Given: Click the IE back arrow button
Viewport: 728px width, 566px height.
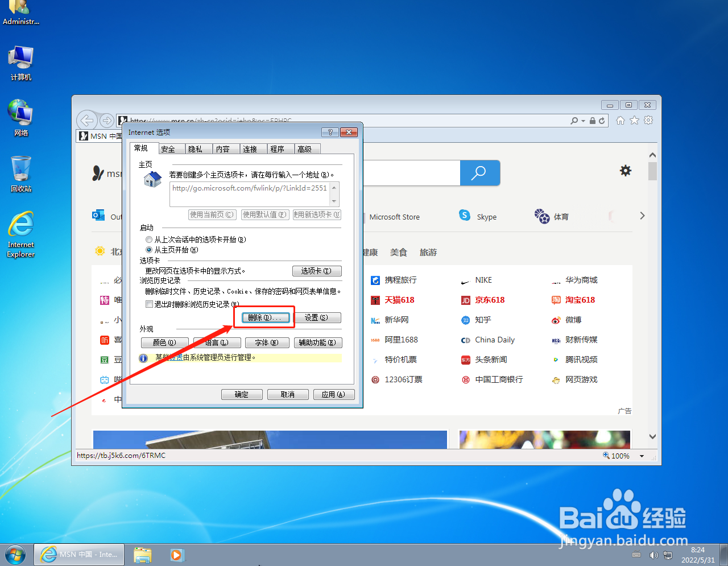Looking at the screenshot, I should click(x=86, y=120).
